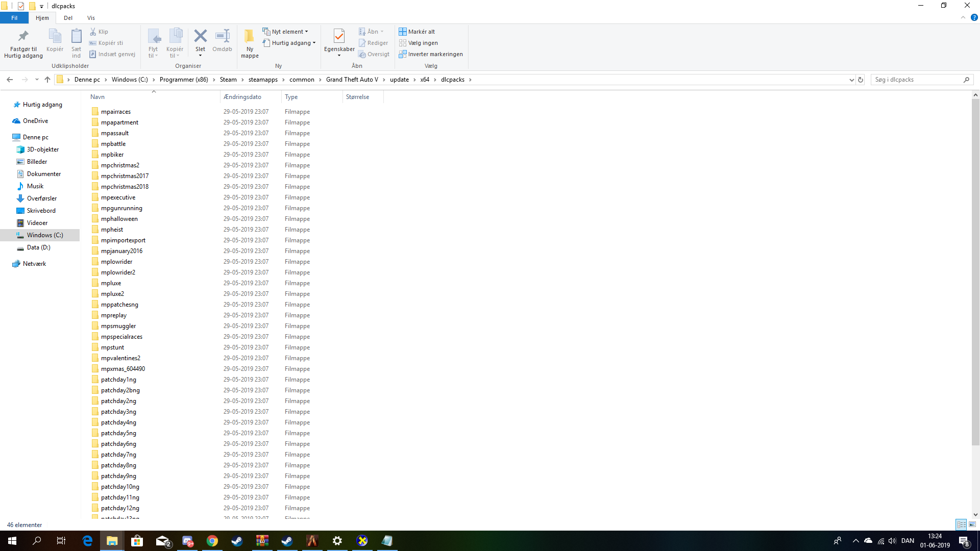Viewport: 980px width, 551px height.
Task: Open the Hurtig adgang ribbon dropdown
Action: pyautogui.click(x=291, y=43)
